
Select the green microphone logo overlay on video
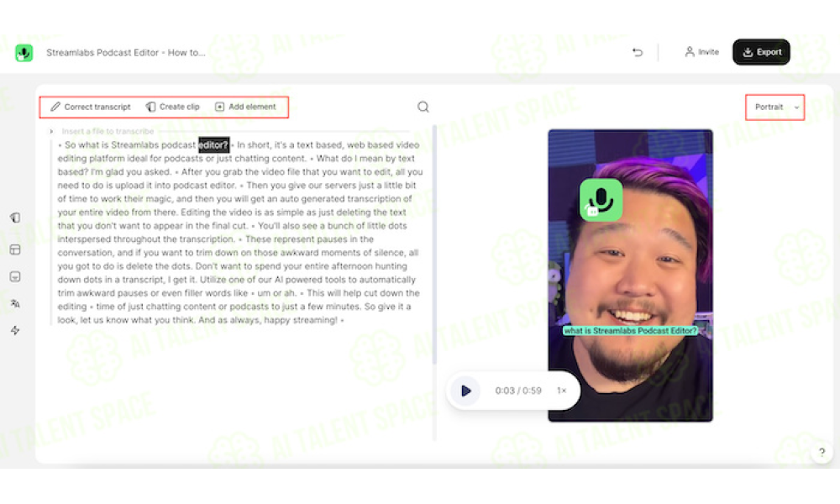click(601, 200)
